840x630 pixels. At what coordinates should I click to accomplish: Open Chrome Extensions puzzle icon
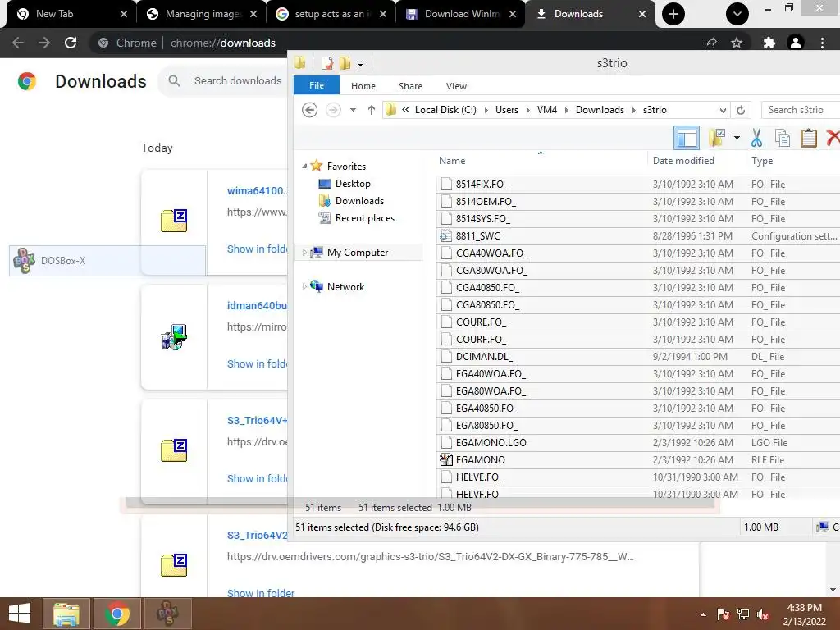(x=769, y=43)
